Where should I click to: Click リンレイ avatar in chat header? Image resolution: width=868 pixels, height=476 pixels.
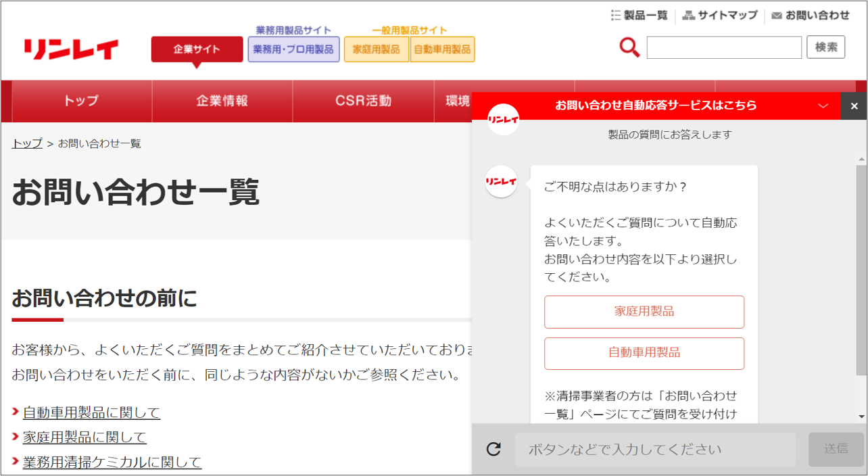click(503, 120)
